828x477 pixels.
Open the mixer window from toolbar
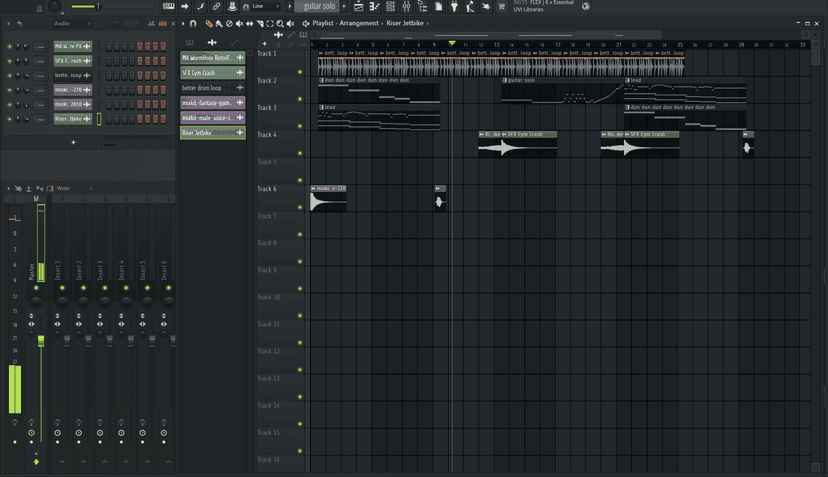click(406, 7)
